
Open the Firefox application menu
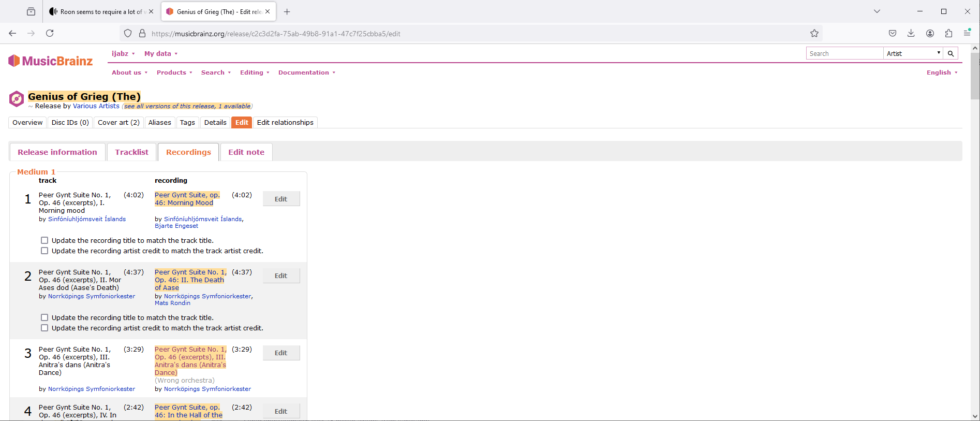tap(967, 33)
